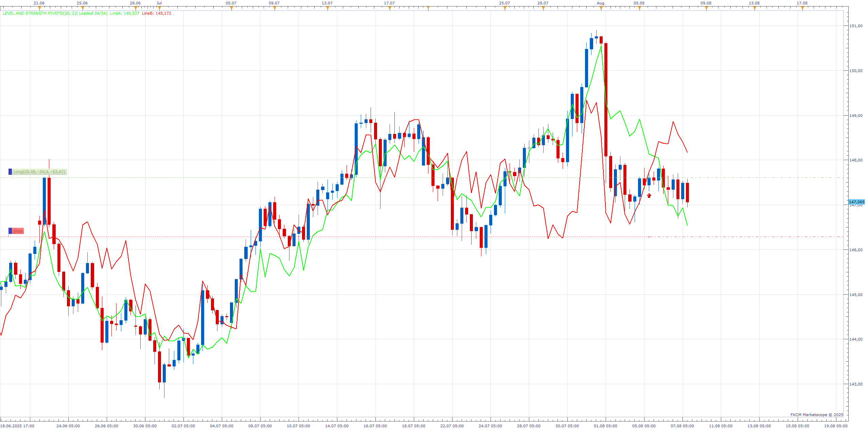Viewport: 868px width, 430px height.
Task: Click the orange marker under 13.08
Action: 755,8
